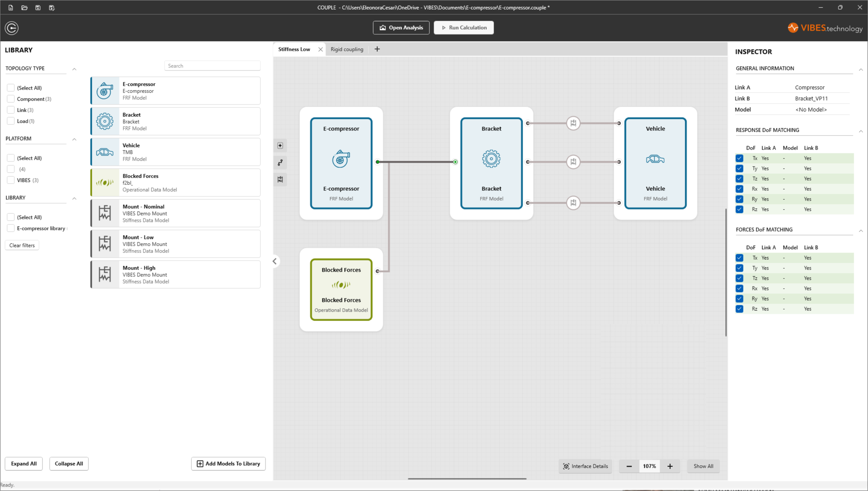Click the Clear filters button
868x491 pixels.
click(22, 245)
